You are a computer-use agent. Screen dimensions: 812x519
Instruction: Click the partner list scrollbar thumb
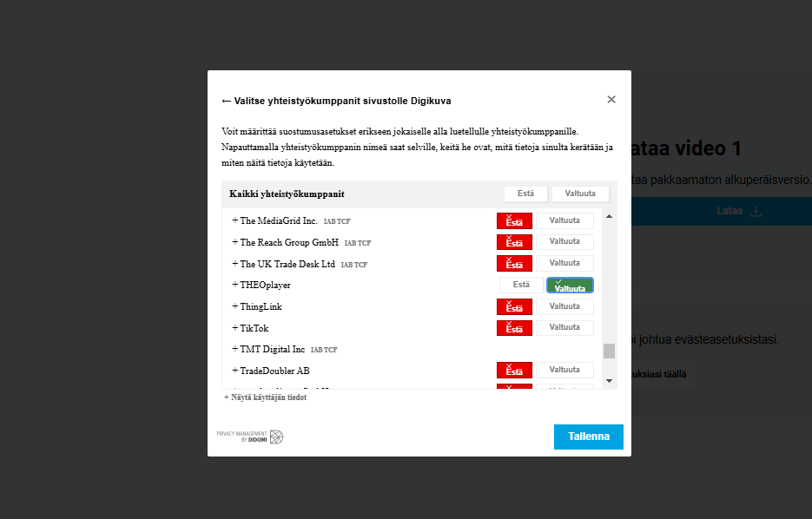pos(609,351)
